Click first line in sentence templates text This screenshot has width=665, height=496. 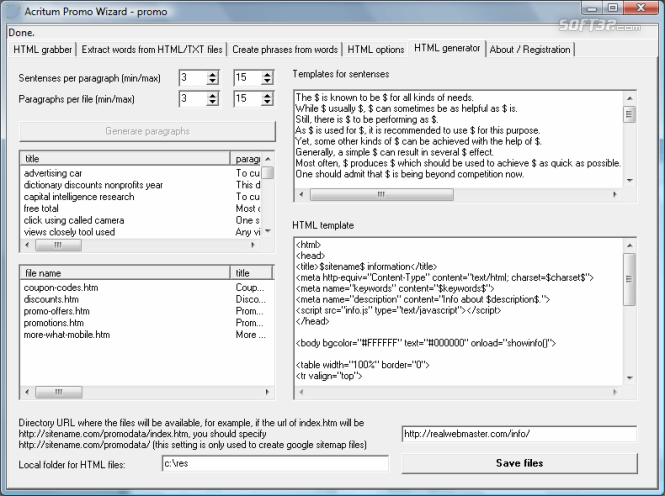[384, 98]
